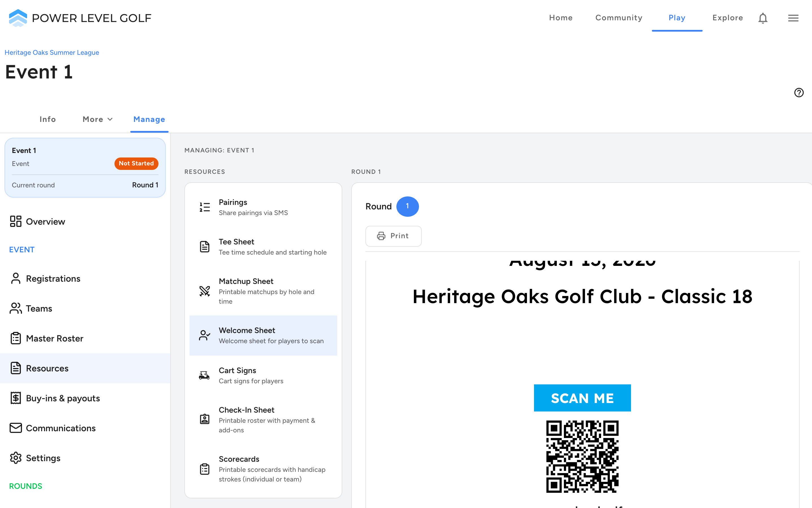Click the Event 1 summary card title
The height and width of the screenshot is (508, 812).
24,150
